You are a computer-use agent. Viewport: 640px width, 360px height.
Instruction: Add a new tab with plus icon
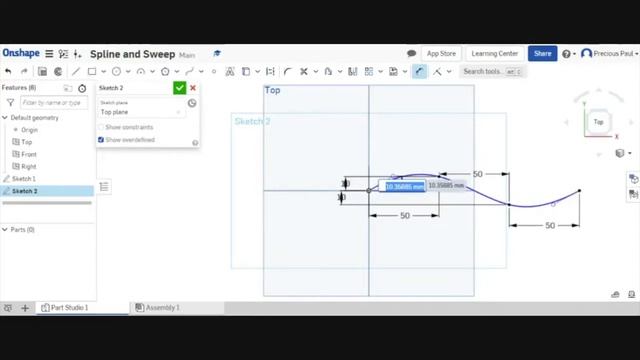tap(25, 308)
